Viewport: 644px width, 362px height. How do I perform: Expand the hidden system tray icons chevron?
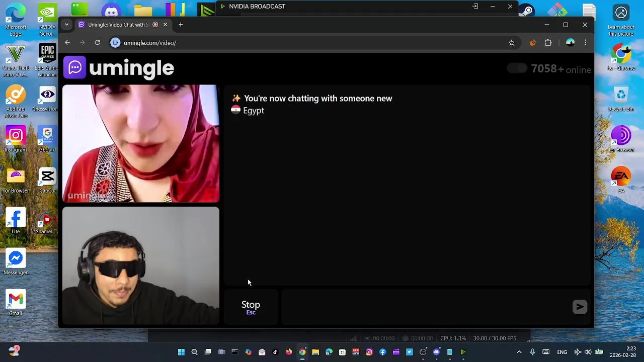coord(519,352)
